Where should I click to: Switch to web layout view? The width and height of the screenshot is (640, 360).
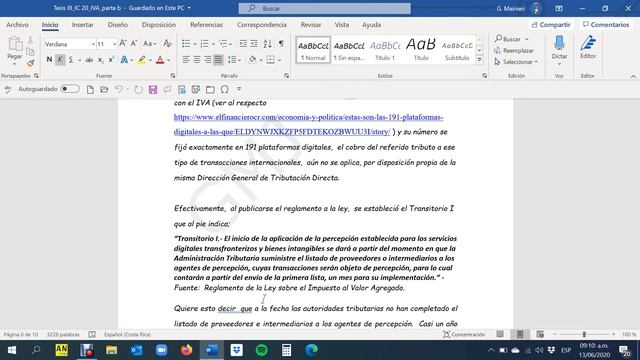(540, 334)
